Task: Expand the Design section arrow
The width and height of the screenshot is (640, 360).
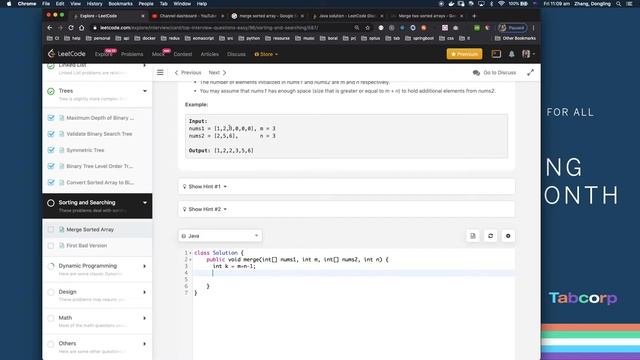Action: tap(144, 292)
